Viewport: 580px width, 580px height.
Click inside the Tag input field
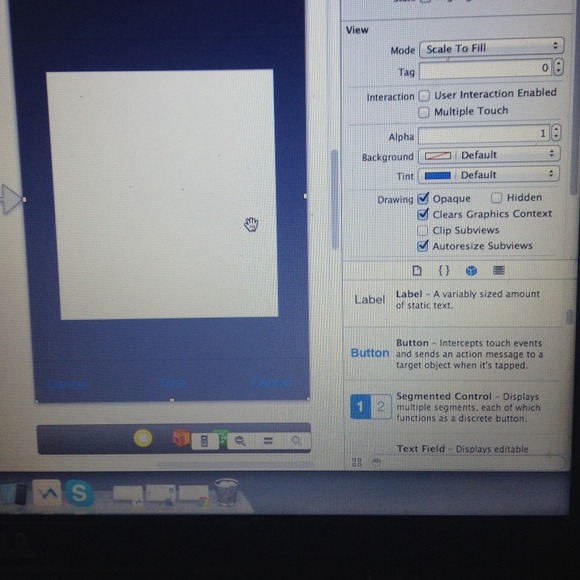pos(485,69)
